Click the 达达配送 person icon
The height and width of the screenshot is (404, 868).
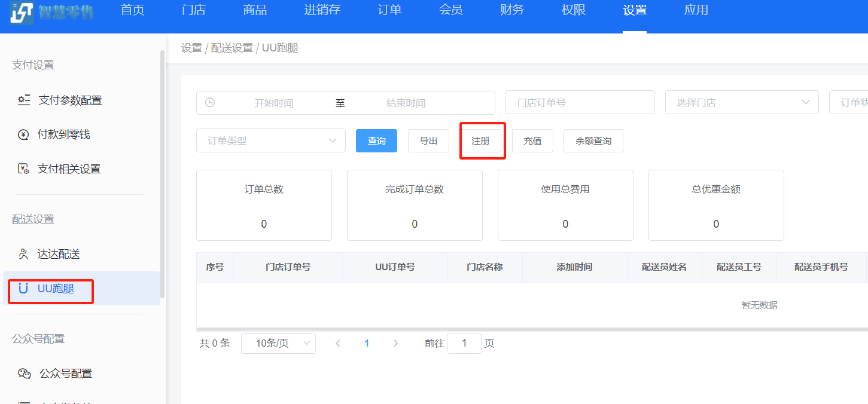[23, 255]
